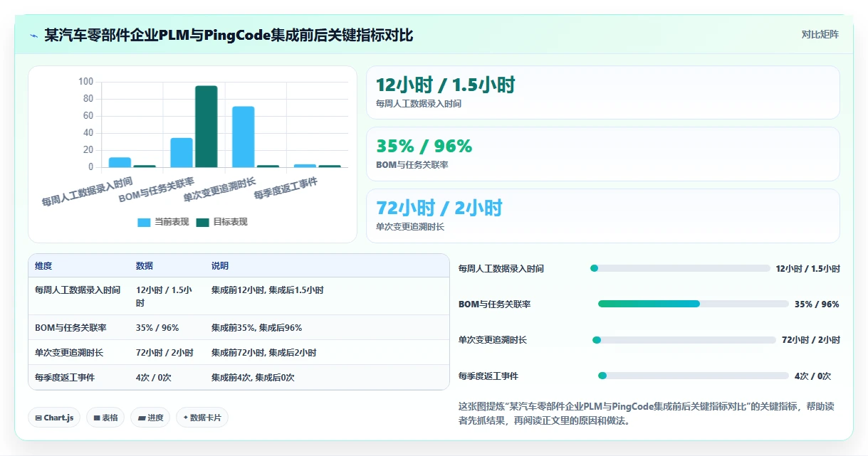Toggle the 当前表现 legend swatch
Image resolution: width=868 pixels, height=456 pixels.
tap(144, 222)
